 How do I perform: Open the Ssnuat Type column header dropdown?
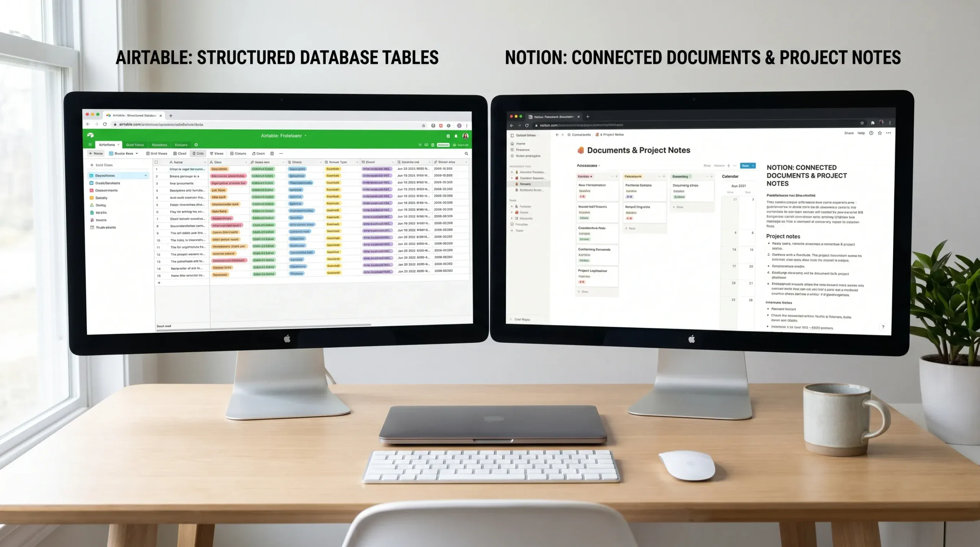pyautogui.click(x=357, y=162)
